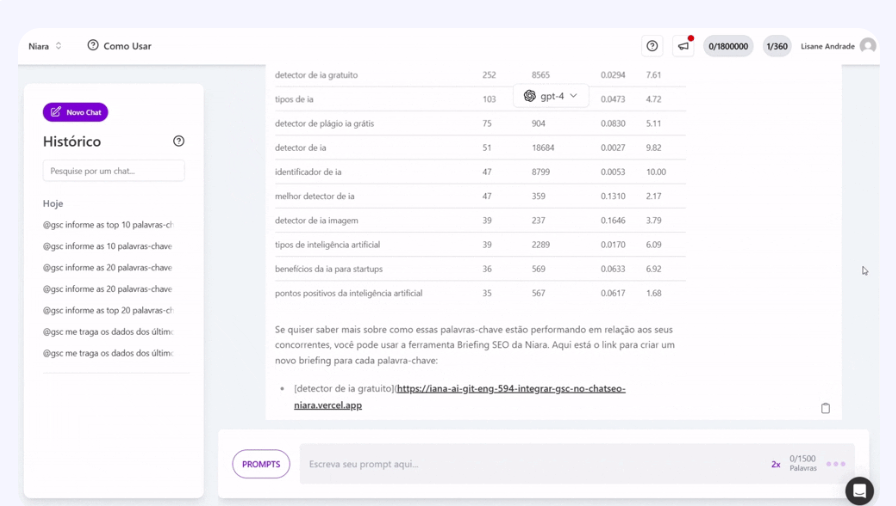
Task: Open the support chat bubble icon
Action: [859, 490]
